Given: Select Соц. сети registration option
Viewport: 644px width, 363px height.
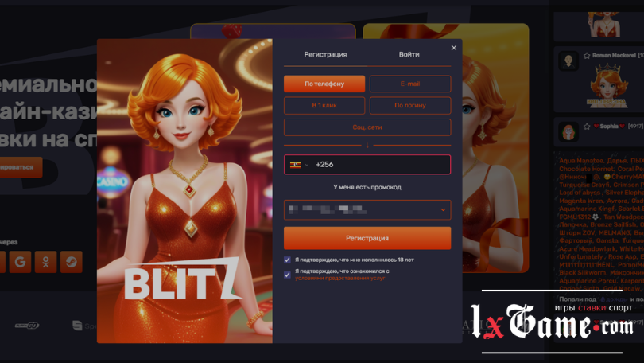Looking at the screenshot, I should point(367,127).
